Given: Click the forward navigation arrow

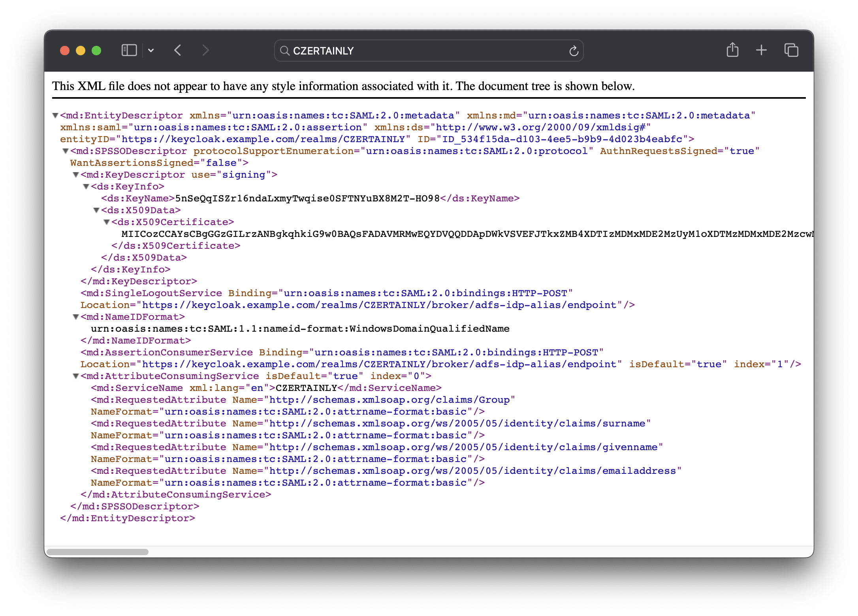Looking at the screenshot, I should click(x=205, y=50).
